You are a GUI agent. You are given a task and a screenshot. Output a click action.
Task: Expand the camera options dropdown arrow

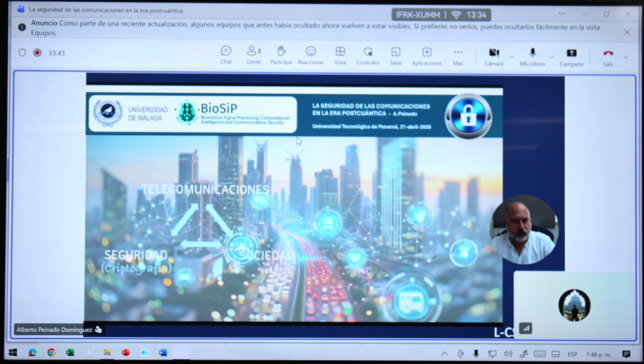click(x=512, y=57)
